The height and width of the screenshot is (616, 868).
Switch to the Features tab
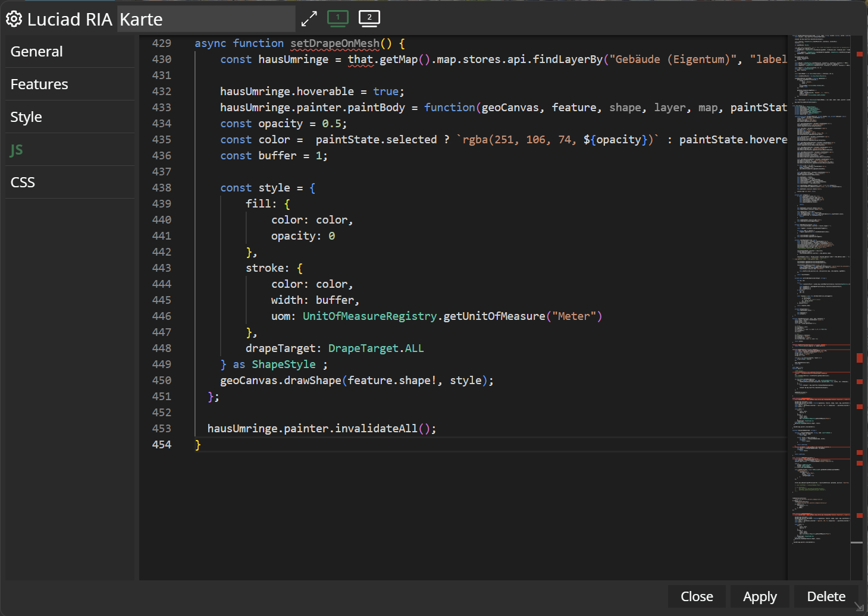[x=39, y=84]
